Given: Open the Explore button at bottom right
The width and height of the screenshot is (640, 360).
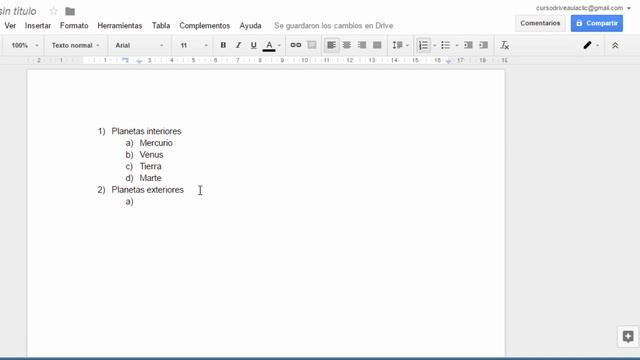Looking at the screenshot, I should point(628,336).
